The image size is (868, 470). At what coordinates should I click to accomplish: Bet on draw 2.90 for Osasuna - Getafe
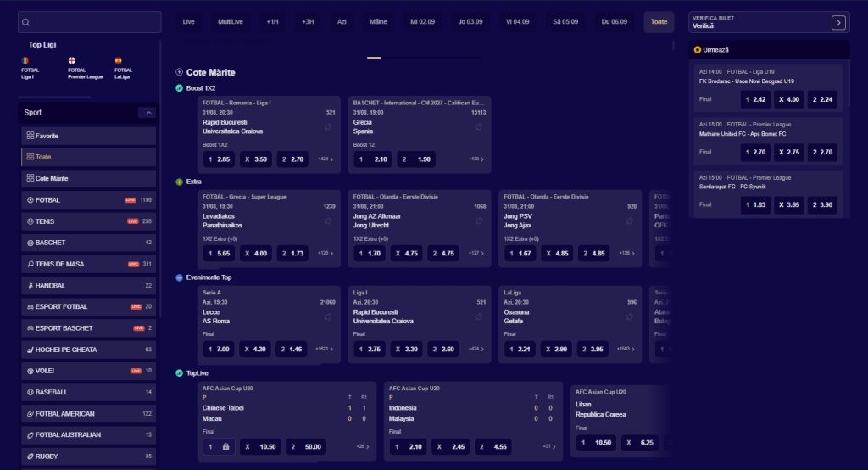(556, 350)
